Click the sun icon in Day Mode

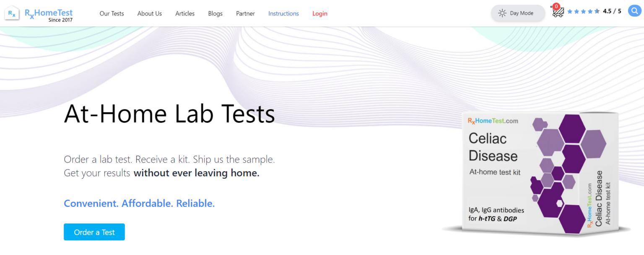click(502, 13)
